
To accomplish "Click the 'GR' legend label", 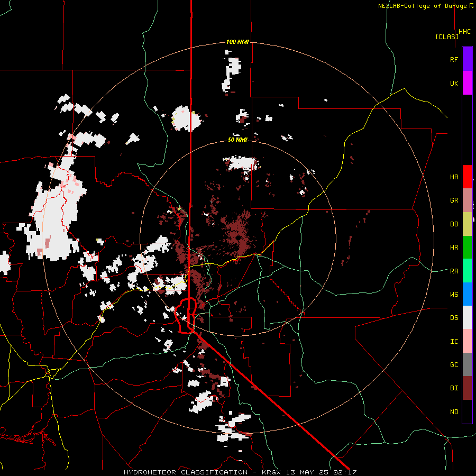I will point(454,200).
